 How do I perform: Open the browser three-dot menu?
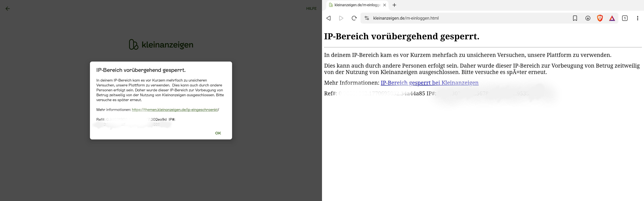point(637,18)
